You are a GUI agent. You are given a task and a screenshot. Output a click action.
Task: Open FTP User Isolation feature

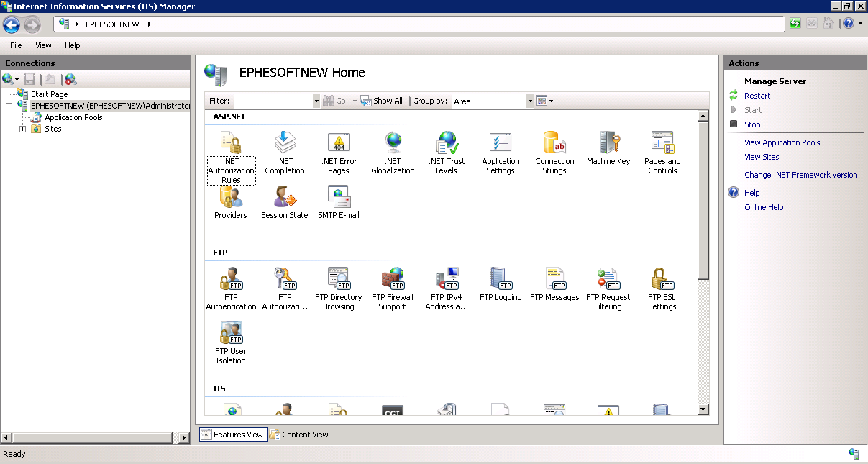point(231,342)
